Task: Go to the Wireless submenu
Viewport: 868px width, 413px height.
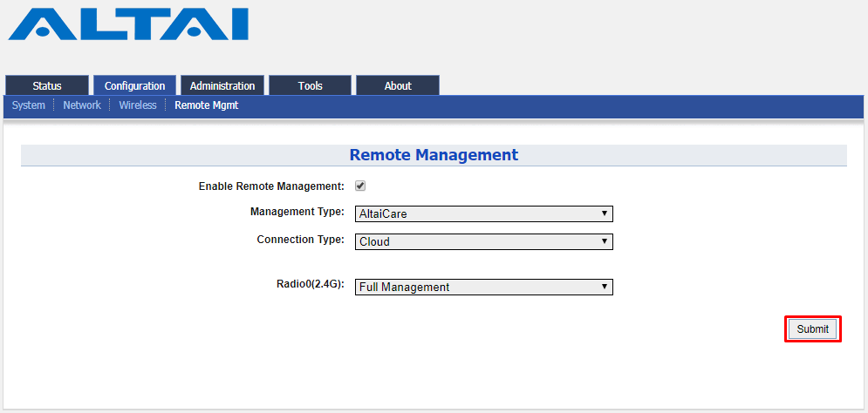Action: tap(138, 105)
